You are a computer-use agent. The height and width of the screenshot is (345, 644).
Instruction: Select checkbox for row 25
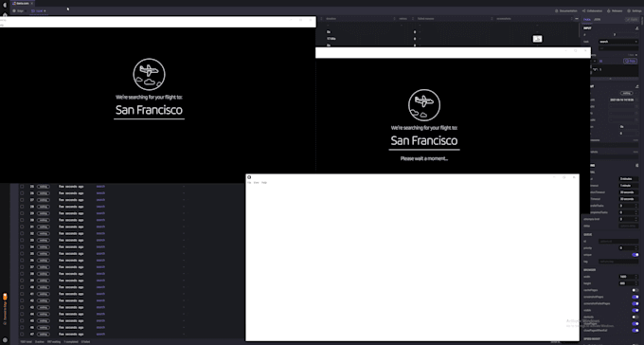coord(22,187)
